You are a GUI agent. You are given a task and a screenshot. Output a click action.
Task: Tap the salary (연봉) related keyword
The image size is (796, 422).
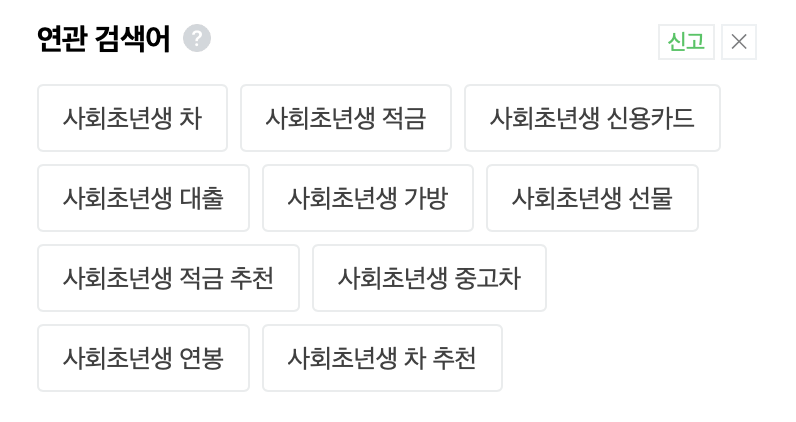(x=143, y=358)
